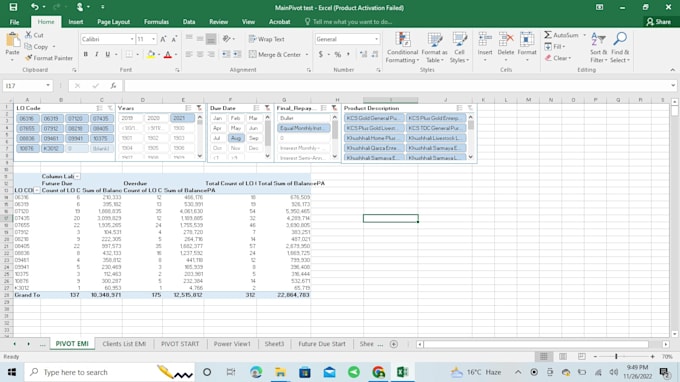Clear the filter on Years slicer
This screenshot has width=680, height=382.
pos(199,108)
